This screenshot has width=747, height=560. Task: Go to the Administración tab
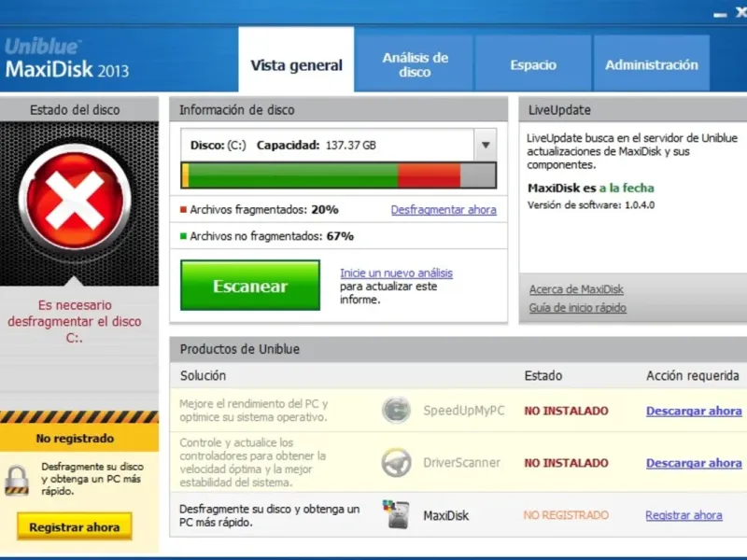tap(651, 63)
